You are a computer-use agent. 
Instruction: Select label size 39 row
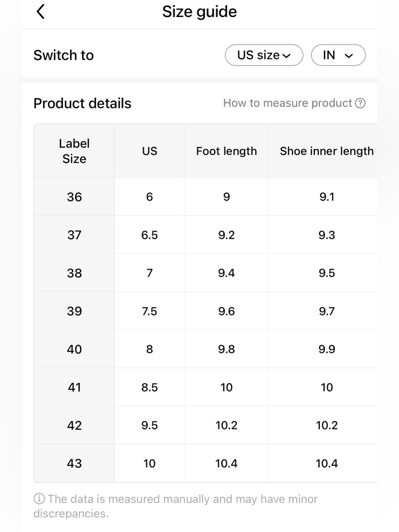205,311
